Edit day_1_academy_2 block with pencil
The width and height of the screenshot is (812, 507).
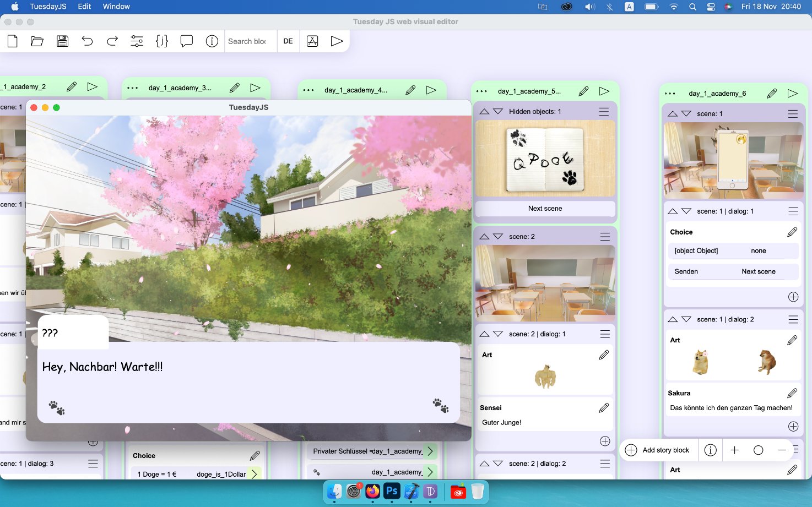(72, 86)
